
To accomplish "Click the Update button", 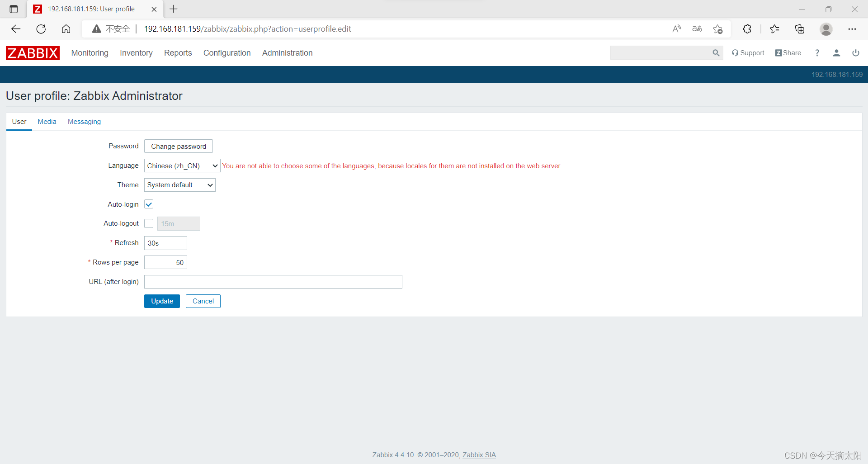I will click(162, 301).
